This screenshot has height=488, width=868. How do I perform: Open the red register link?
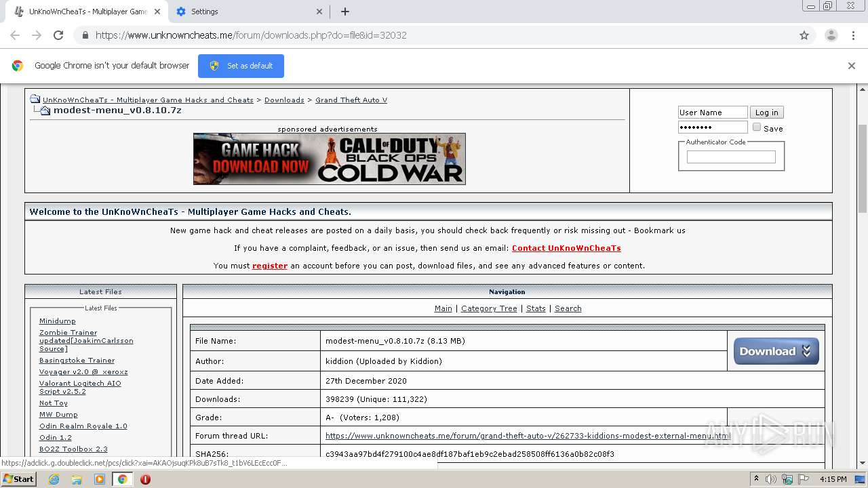tap(270, 266)
